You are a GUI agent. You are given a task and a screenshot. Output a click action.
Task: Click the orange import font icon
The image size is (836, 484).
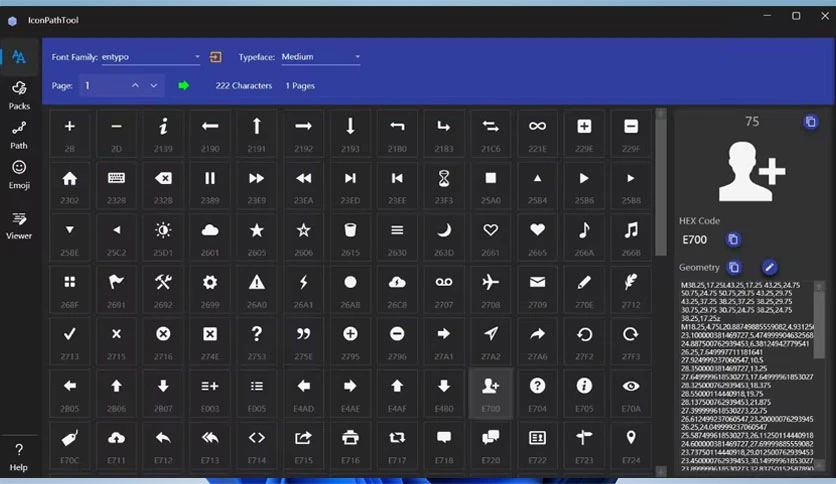[215, 57]
